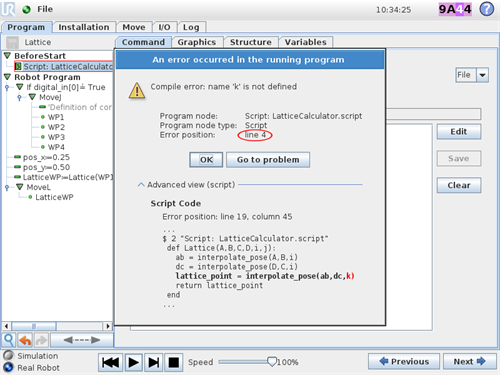Screen dimensions: 500x375
Task: Click the tree horizontal scrollbar thumb
Action: (34, 326)
